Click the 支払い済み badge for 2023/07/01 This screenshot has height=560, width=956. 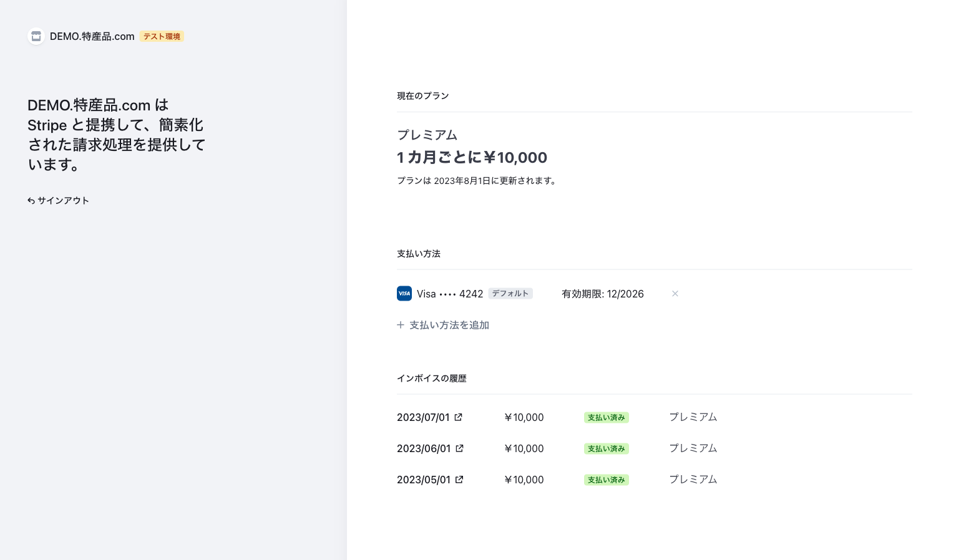606,417
